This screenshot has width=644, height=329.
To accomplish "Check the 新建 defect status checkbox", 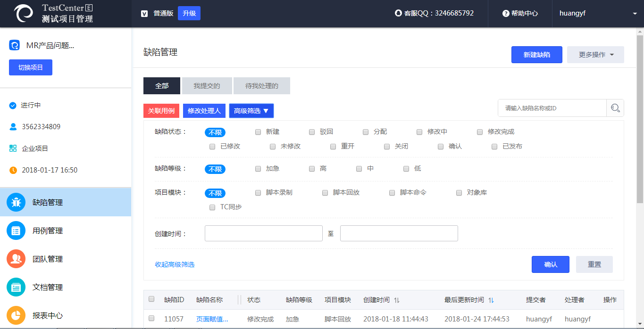I will [x=258, y=132].
